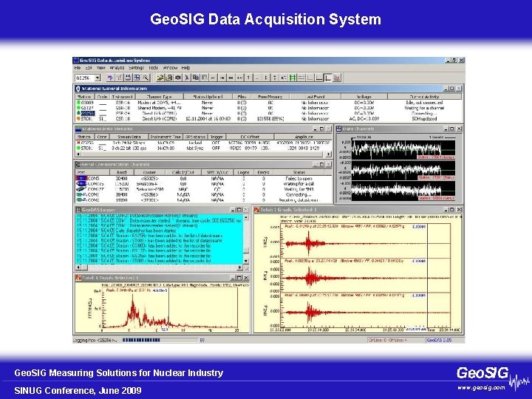Screen dimensions: 532x399
Task: Open the File menu
Action: tap(78, 68)
